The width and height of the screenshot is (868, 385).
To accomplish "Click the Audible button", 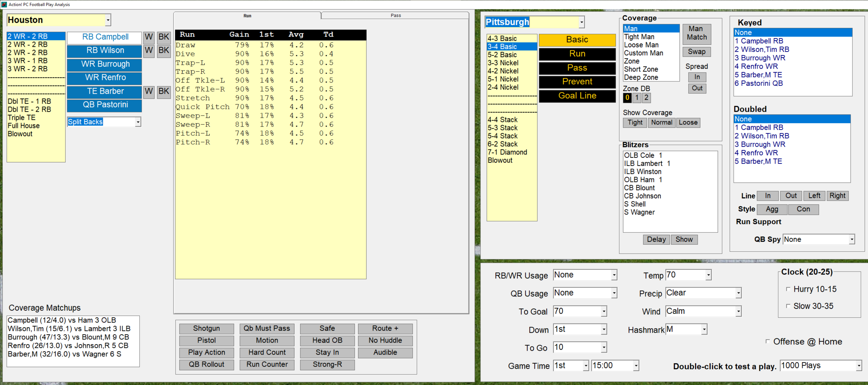I will 385,353.
